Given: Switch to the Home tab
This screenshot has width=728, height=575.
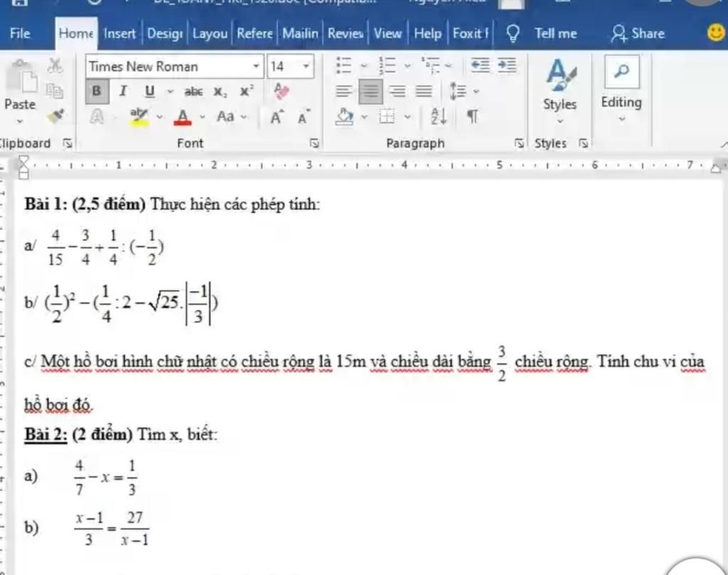Looking at the screenshot, I should point(76,33).
